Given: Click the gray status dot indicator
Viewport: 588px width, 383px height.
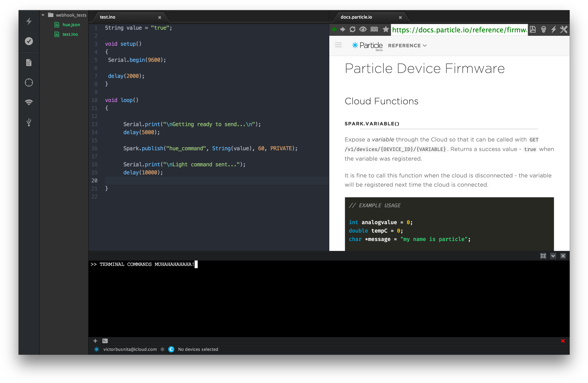Looking at the screenshot, I should (x=162, y=349).
